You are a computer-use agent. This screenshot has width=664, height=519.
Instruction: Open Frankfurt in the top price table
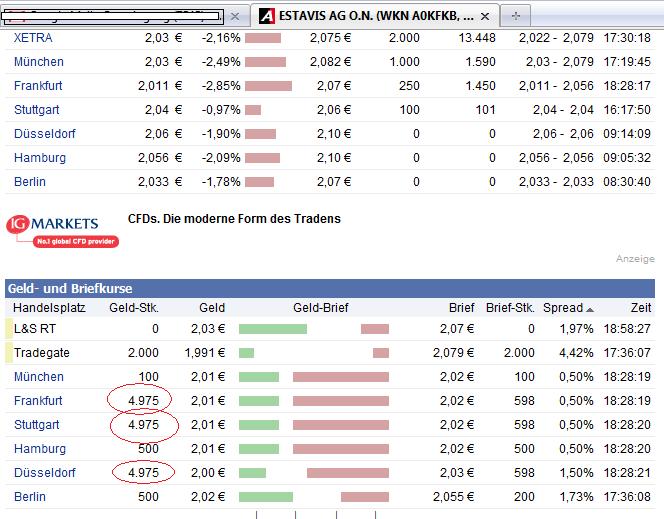pos(41,85)
